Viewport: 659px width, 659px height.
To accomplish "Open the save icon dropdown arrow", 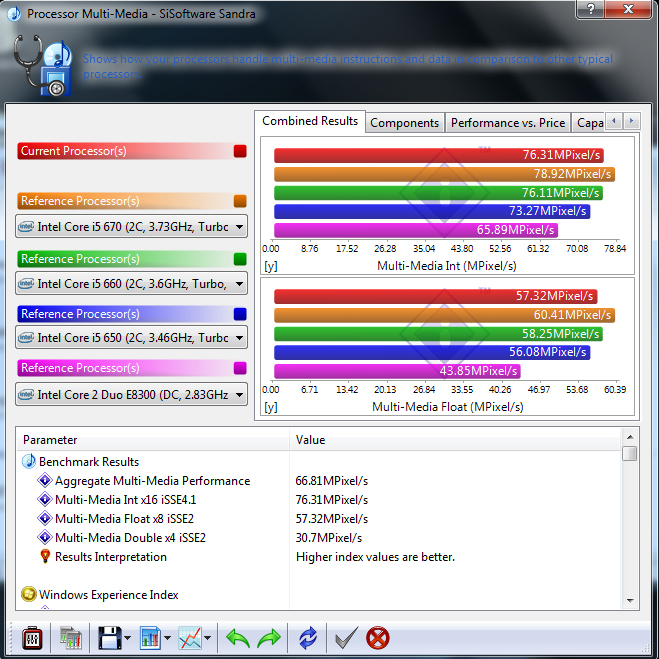I will 127,638.
